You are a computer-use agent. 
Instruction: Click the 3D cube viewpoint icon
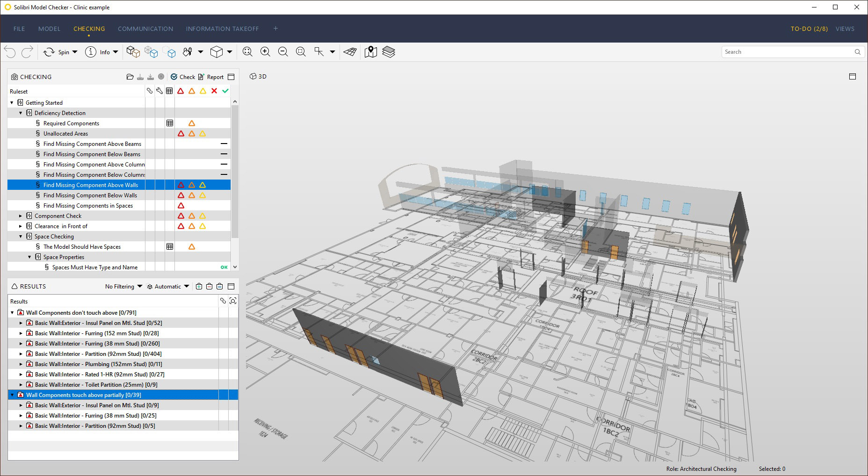pos(217,52)
